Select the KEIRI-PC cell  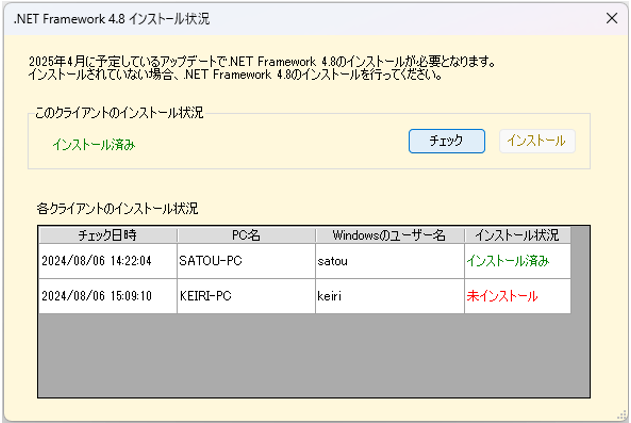point(246,296)
